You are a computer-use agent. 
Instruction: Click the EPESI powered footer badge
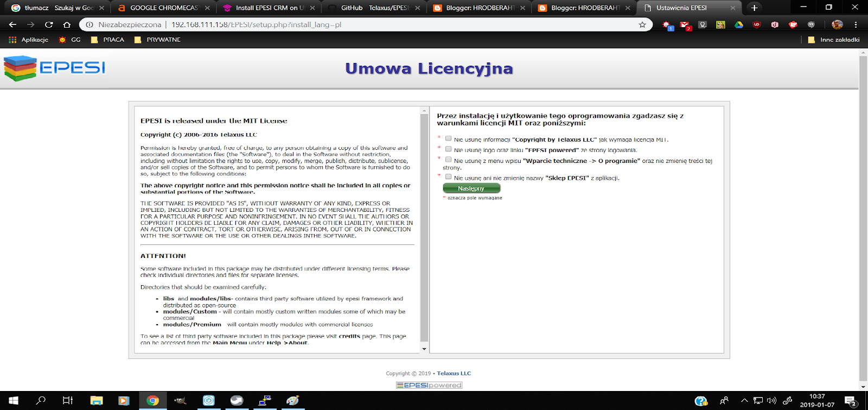click(429, 385)
